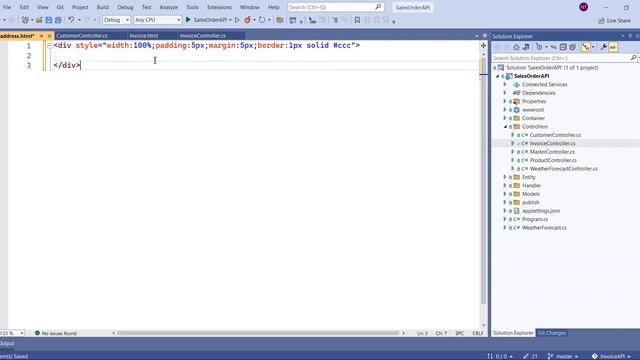Click the Preview Selected Items icon
640x360 pixels.
coord(613,47)
